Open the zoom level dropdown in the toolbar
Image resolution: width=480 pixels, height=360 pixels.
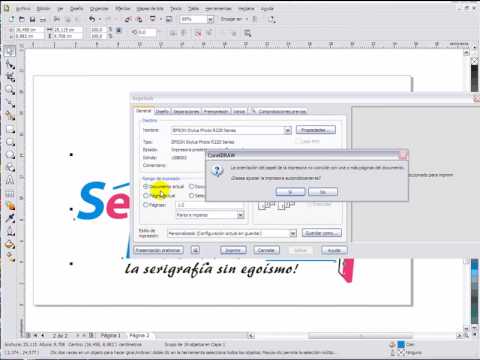(x=210, y=19)
